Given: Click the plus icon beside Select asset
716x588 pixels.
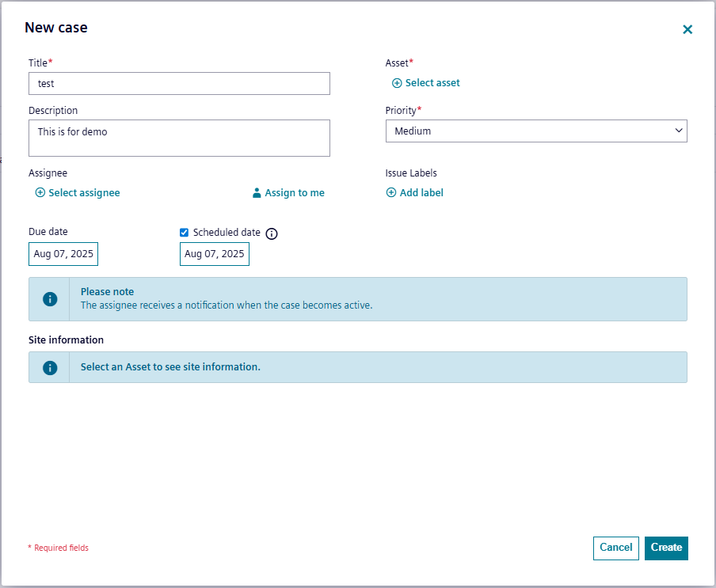Looking at the screenshot, I should click(x=397, y=83).
